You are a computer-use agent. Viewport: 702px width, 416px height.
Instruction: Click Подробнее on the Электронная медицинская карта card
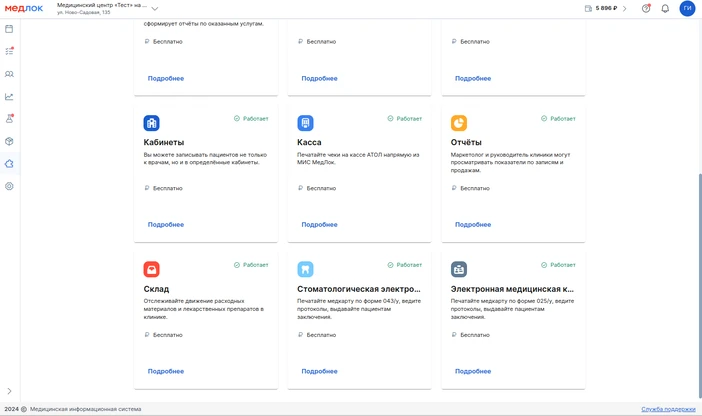[x=473, y=371]
